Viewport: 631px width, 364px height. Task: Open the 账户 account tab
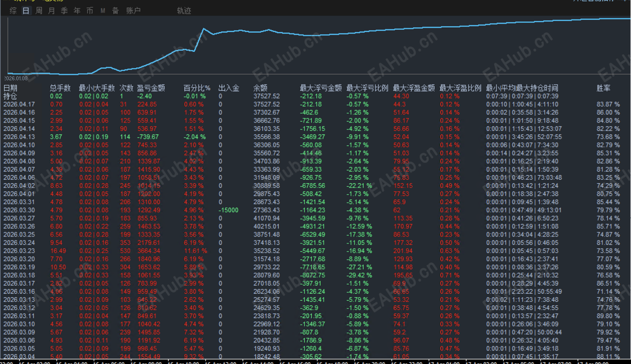tap(134, 11)
